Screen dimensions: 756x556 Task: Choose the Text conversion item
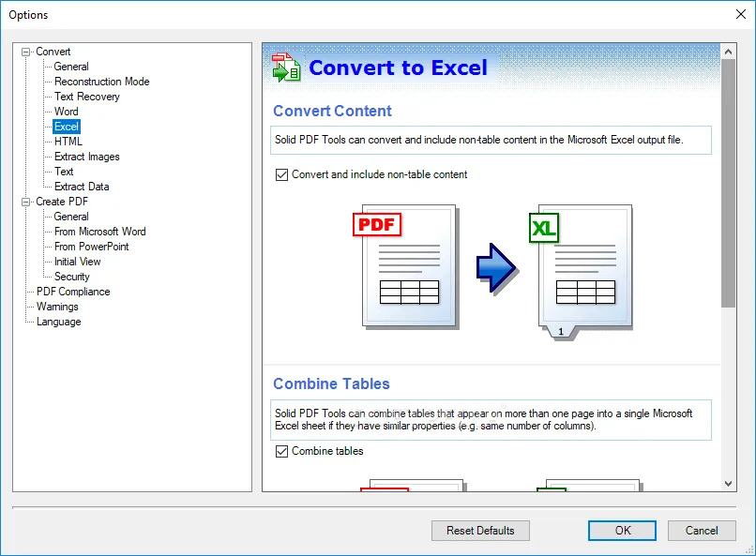[x=64, y=172]
